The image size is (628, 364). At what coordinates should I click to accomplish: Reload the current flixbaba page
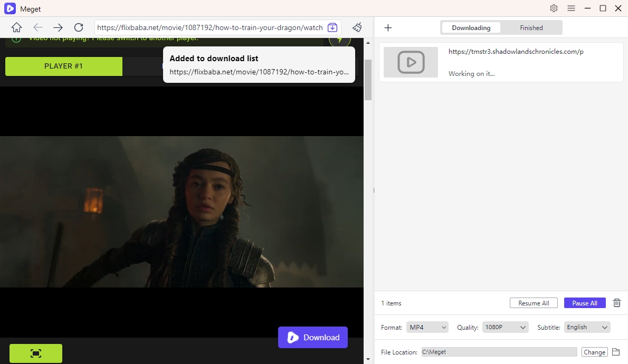79,27
